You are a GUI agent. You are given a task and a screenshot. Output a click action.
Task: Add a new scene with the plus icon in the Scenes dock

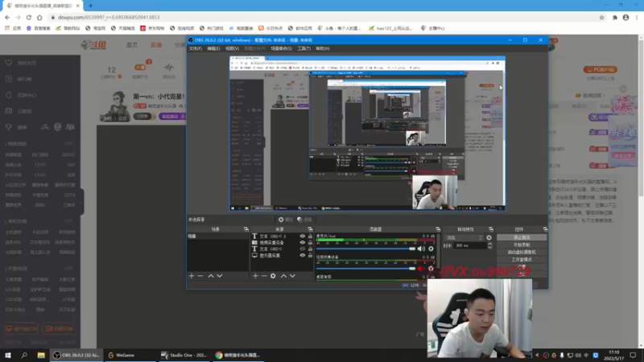[192, 276]
